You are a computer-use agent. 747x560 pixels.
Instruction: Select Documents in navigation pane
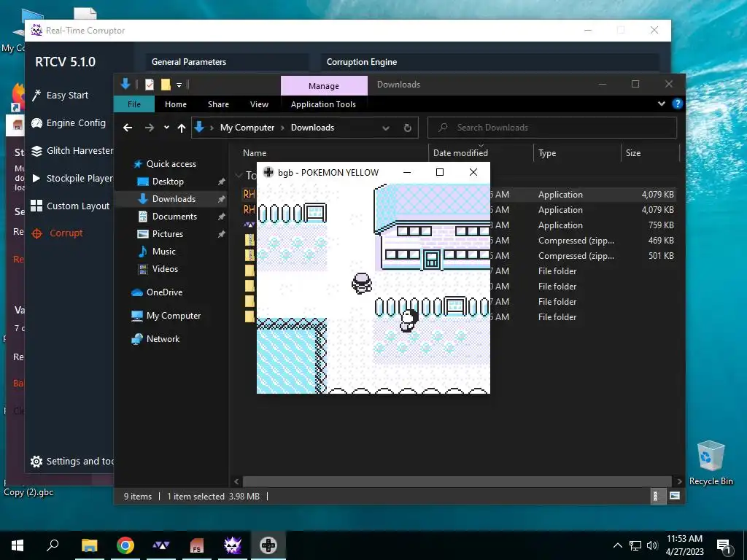tap(168, 216)
